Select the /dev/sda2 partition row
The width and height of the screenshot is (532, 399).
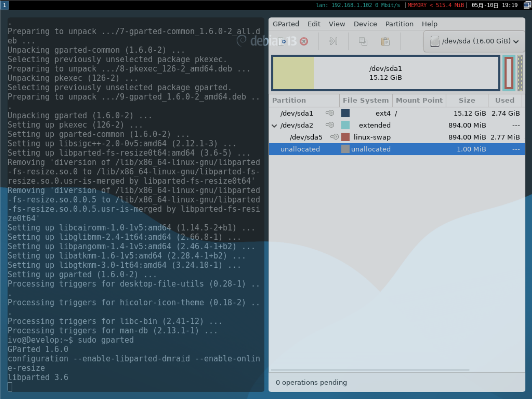397,125
